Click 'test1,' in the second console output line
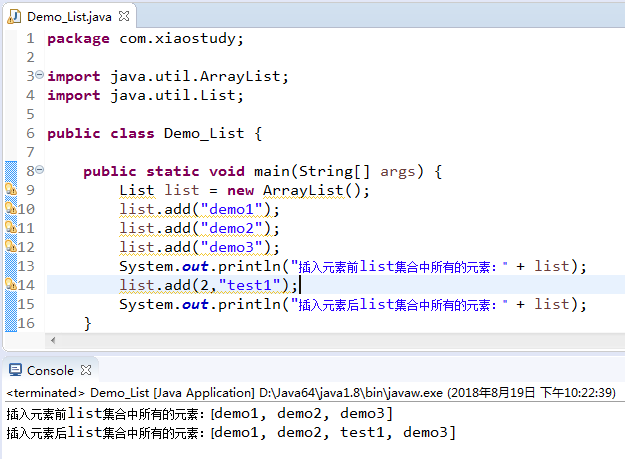 point(366,432)
